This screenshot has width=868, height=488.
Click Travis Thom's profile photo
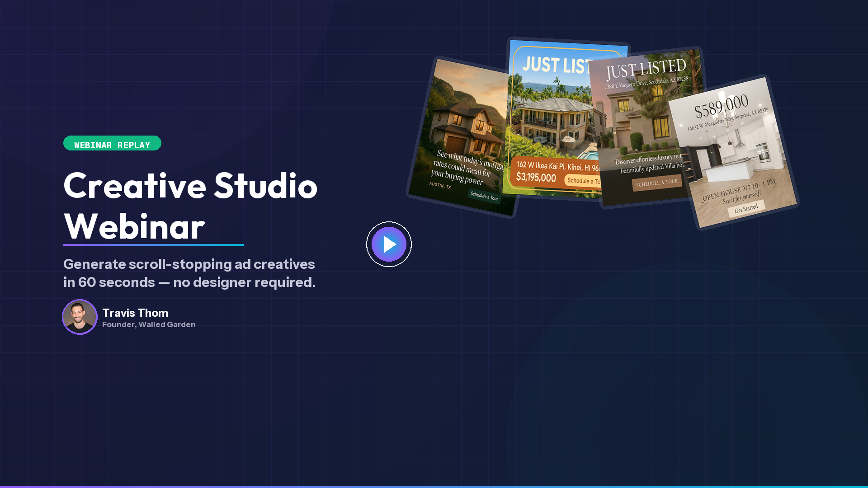(80, 317)
